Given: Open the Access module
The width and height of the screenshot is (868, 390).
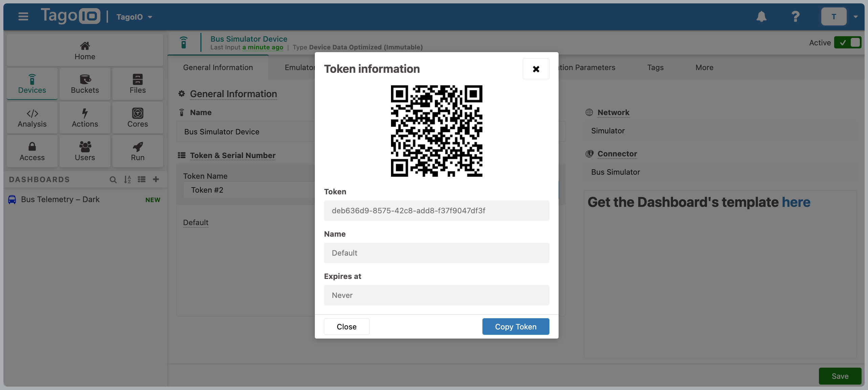Looking at the screenshot, I should tap(32, 151).
